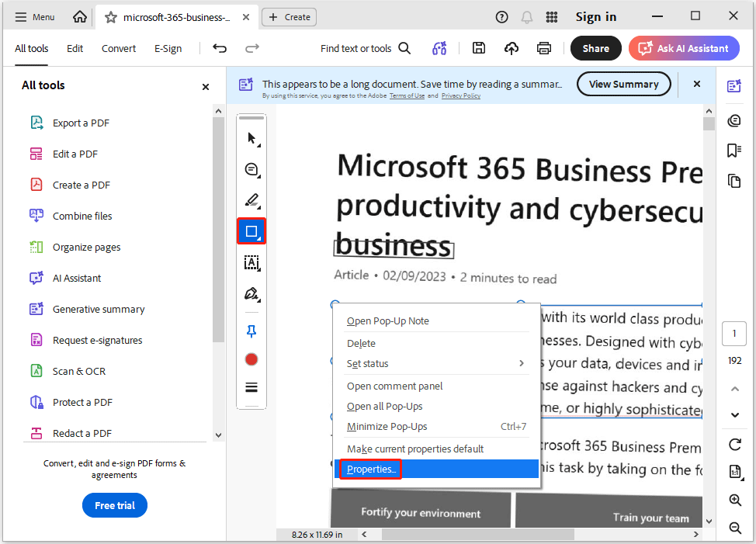Open Edit a PDF tool
The height and width of the screenshot is (544, 756).
click(x=64, y=154)
